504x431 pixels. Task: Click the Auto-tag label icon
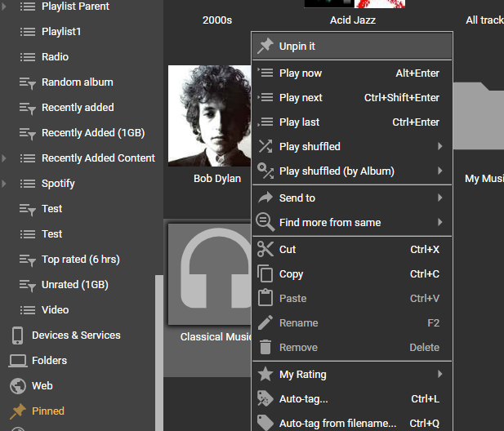click(265, 399)
